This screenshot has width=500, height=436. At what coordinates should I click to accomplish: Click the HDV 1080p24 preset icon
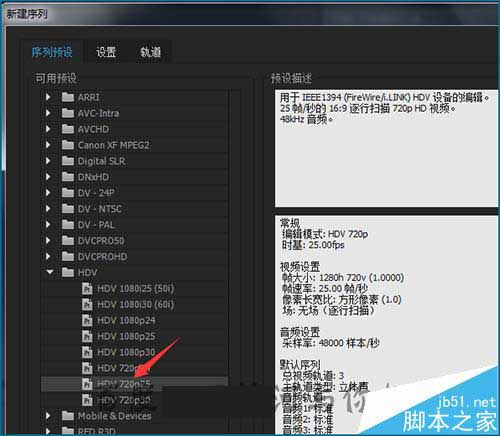tap(87, 320)
